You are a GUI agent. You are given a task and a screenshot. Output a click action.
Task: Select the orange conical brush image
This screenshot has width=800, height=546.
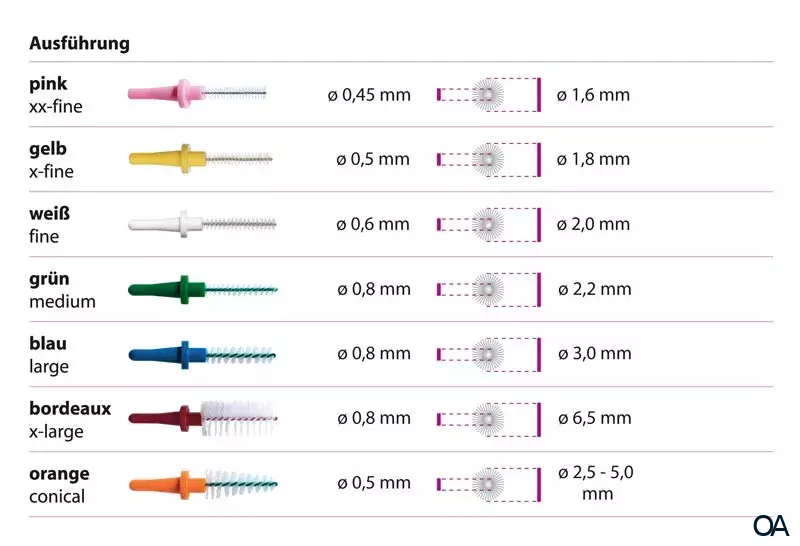click(202, 483)
